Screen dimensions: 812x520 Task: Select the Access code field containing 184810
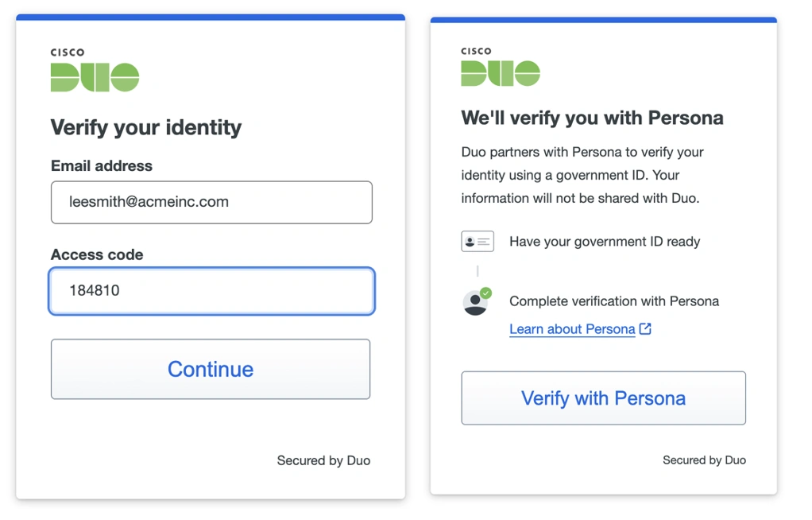click(211, 291)
